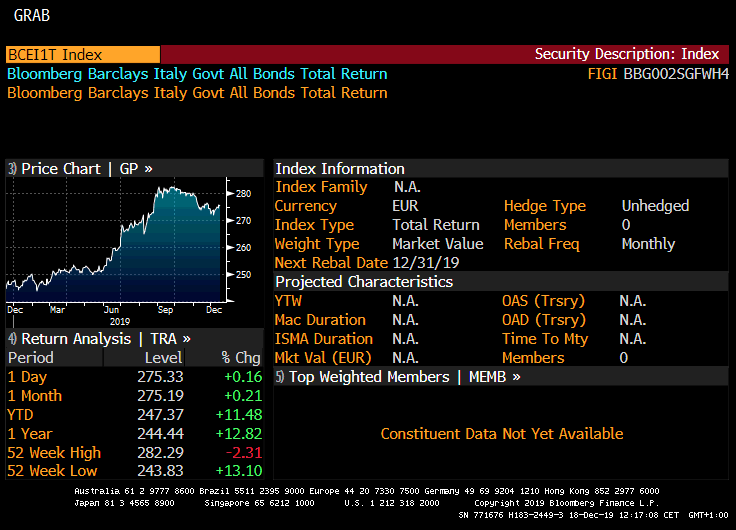Click the timestamp 18-Dec-19 12:17:08 CET
The width and height of the screenshot is (736, 530).
624,515
